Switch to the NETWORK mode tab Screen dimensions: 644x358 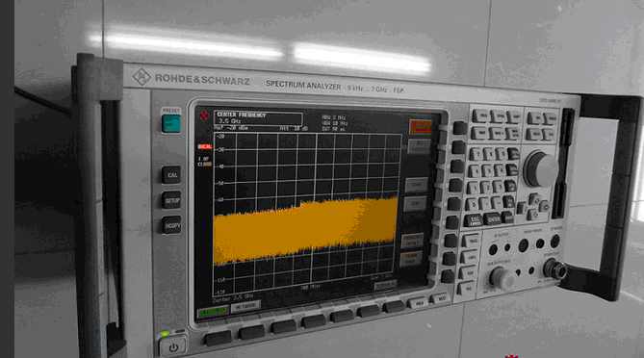[245, 306]
